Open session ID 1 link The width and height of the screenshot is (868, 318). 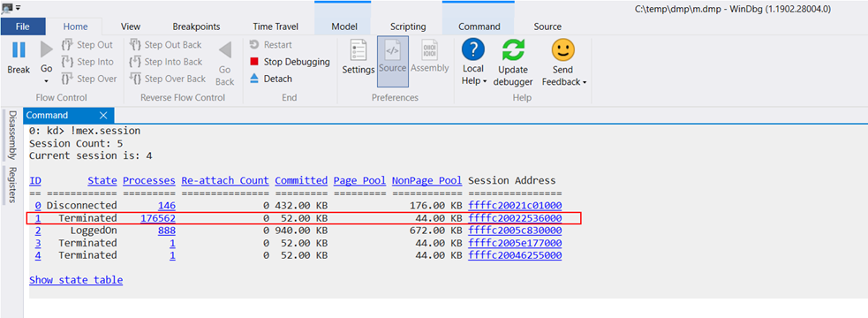pyautogui.click(x=38, y=218)
